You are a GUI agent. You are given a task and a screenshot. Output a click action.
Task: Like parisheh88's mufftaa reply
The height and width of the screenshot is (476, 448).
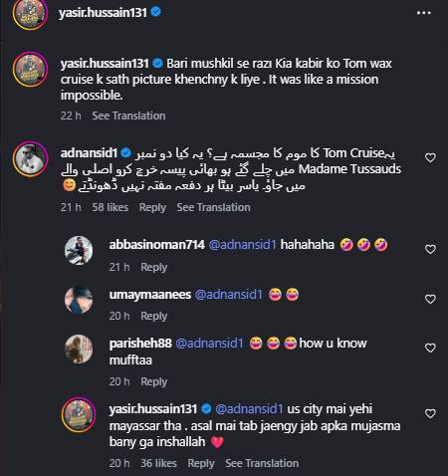[430, 348]
